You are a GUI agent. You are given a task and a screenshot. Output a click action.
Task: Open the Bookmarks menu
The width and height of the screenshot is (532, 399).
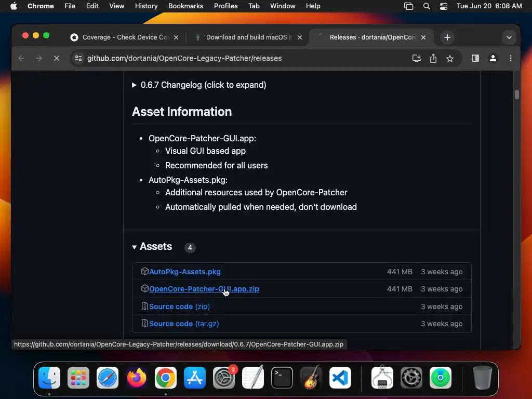tap(185, 6)
